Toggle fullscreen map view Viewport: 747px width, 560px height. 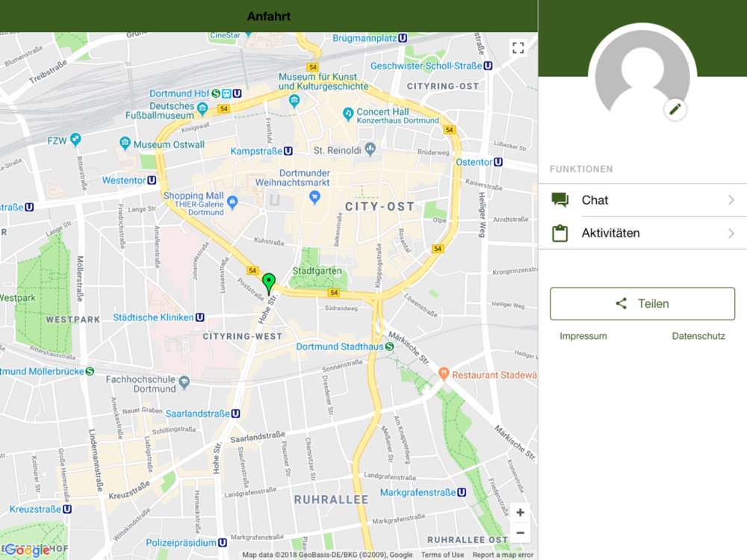(x=518, y=48)
